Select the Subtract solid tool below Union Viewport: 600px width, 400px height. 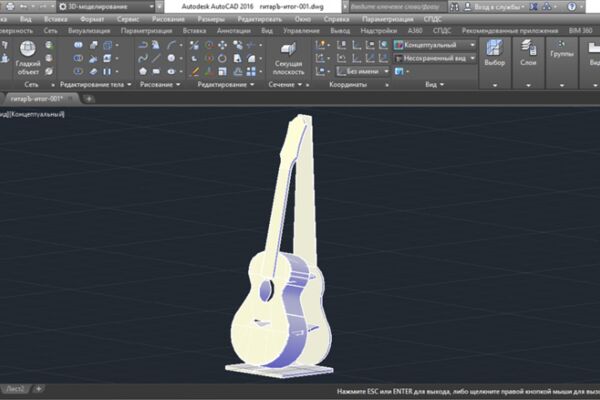(78, 58)
